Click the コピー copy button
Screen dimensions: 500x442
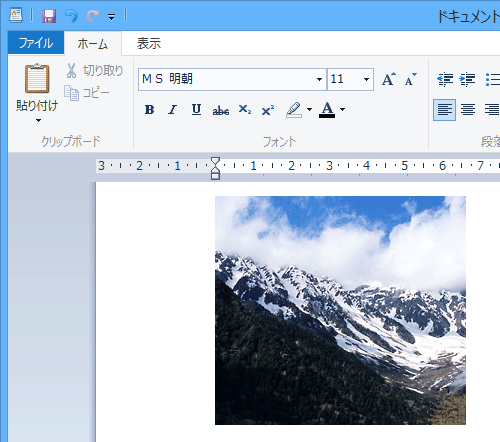point(87,93)
